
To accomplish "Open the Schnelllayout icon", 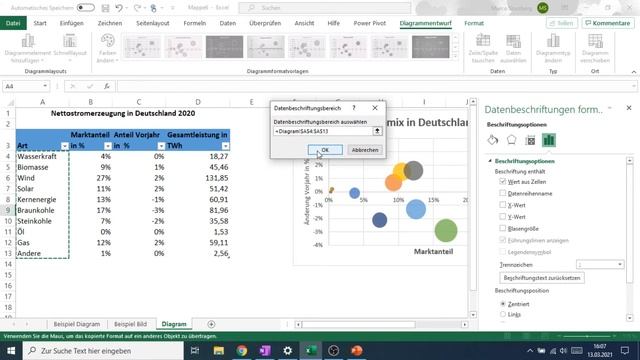I will (x=70, y=41).
